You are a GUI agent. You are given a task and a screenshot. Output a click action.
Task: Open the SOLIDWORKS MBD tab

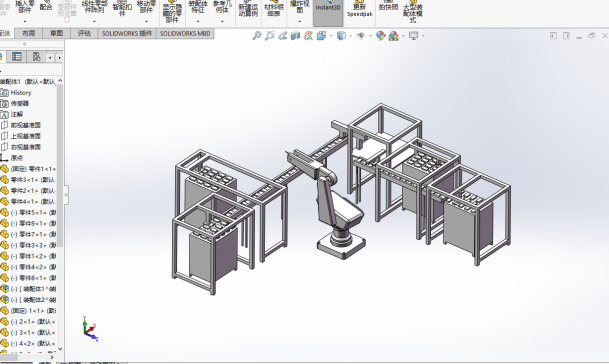(x=185, y=33)
